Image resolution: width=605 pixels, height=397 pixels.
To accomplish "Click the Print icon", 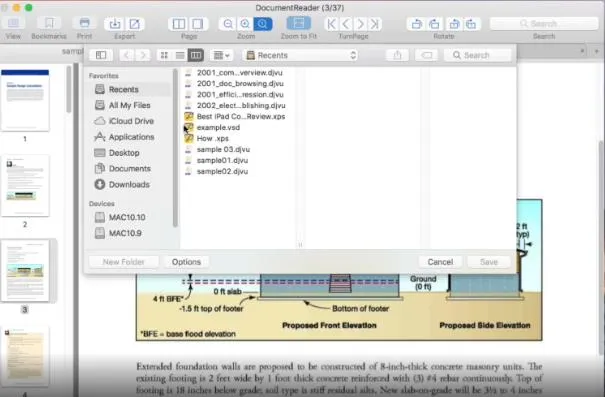I will click(84, 23).
